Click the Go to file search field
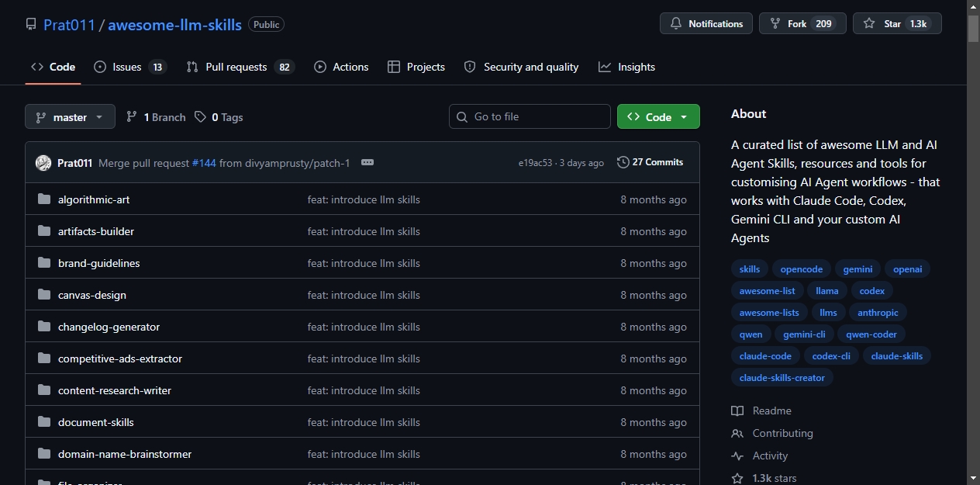Screen dimensions: 980x485 pos(530,116)
